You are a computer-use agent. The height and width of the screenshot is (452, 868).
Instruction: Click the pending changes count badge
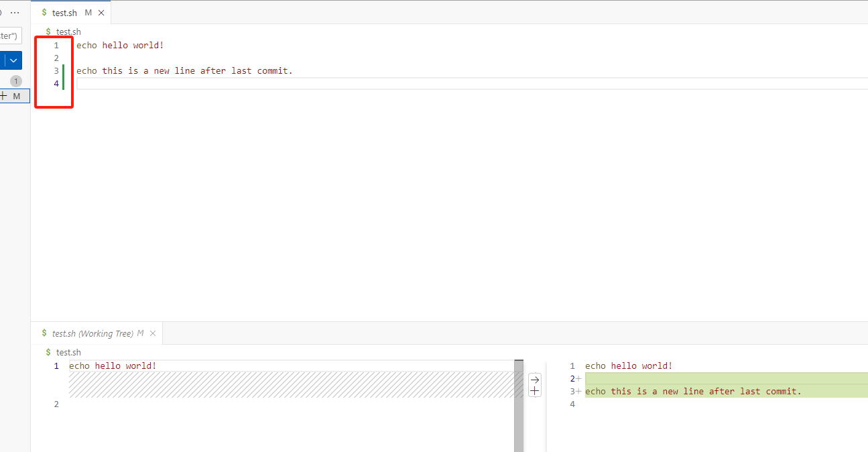coord(15,80)
